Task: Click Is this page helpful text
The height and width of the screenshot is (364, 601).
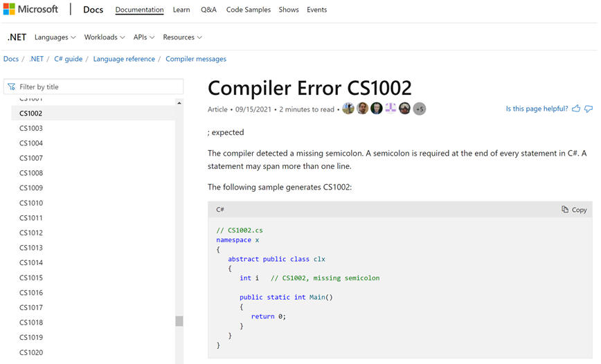Action: pyautogui.click(x=537, y=109)
